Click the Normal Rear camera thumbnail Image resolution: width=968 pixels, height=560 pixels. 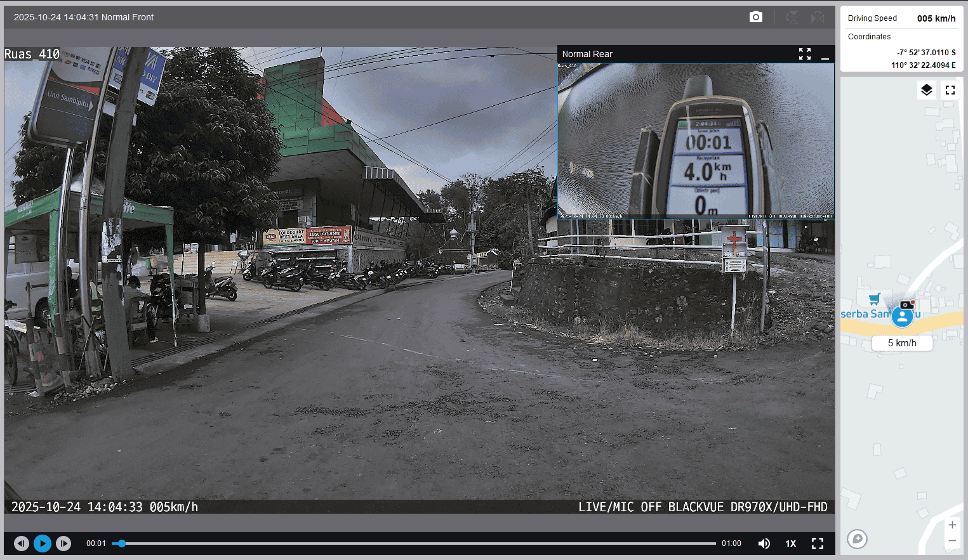coord(696,140)
